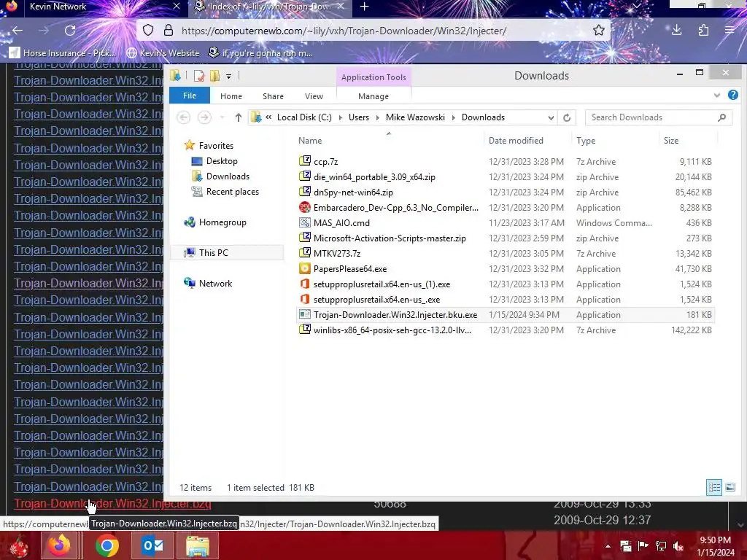
Task: Open Outlook from the taskbar
Action: click(x=152, y=545)
